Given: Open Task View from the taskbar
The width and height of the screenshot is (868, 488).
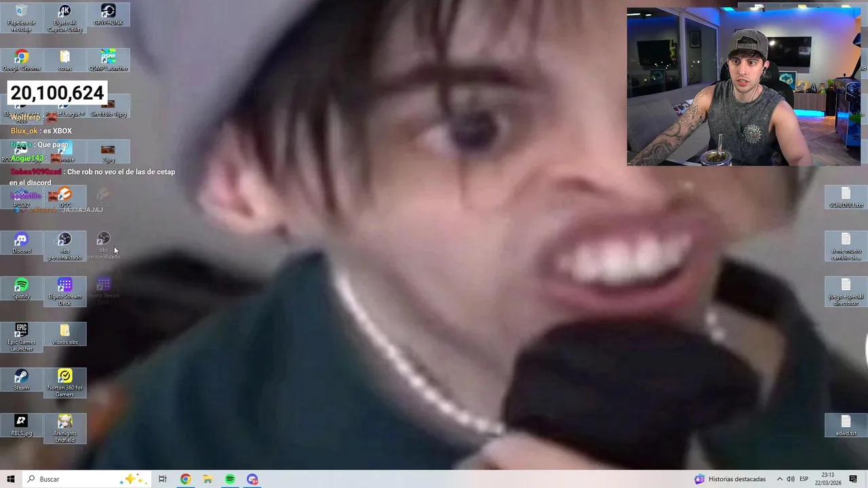Looking at the screenshot, I should click(163, 479).
